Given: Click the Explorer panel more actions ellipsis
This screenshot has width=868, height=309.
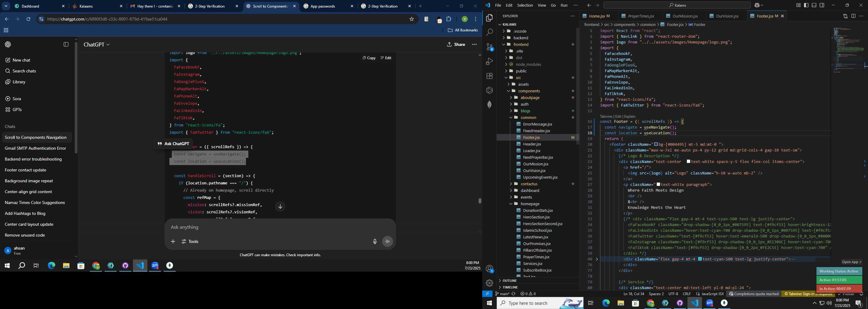Looking at the screenshot, I should pos(573,16).
